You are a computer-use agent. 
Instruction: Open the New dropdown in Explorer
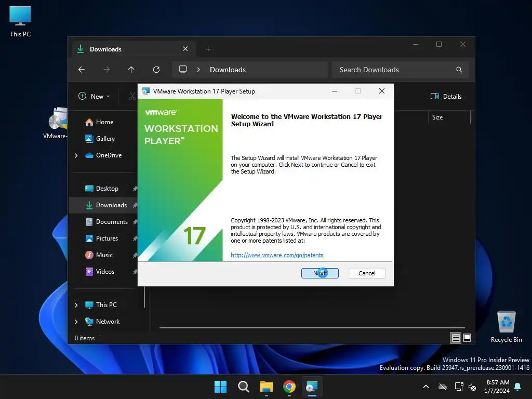pos(95,96)
